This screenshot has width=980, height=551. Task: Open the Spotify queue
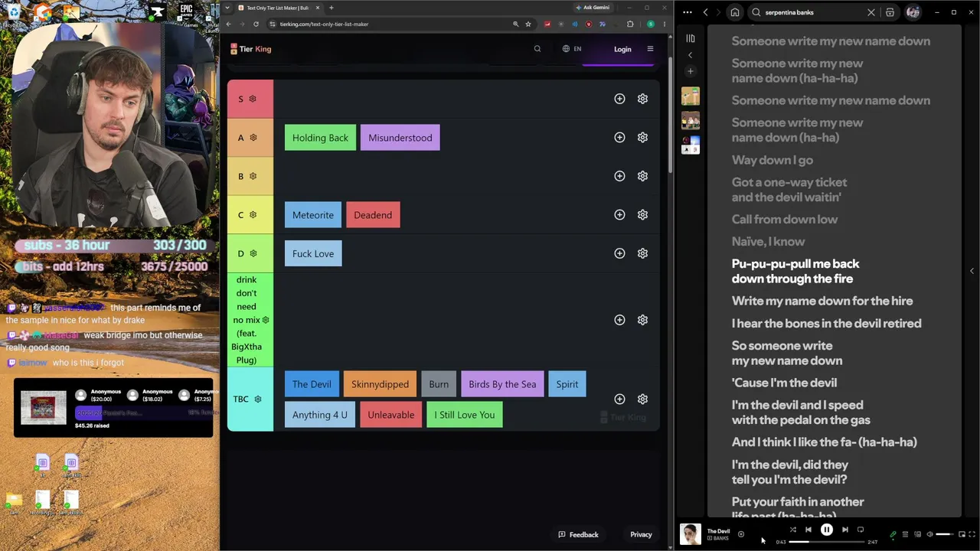905,534
